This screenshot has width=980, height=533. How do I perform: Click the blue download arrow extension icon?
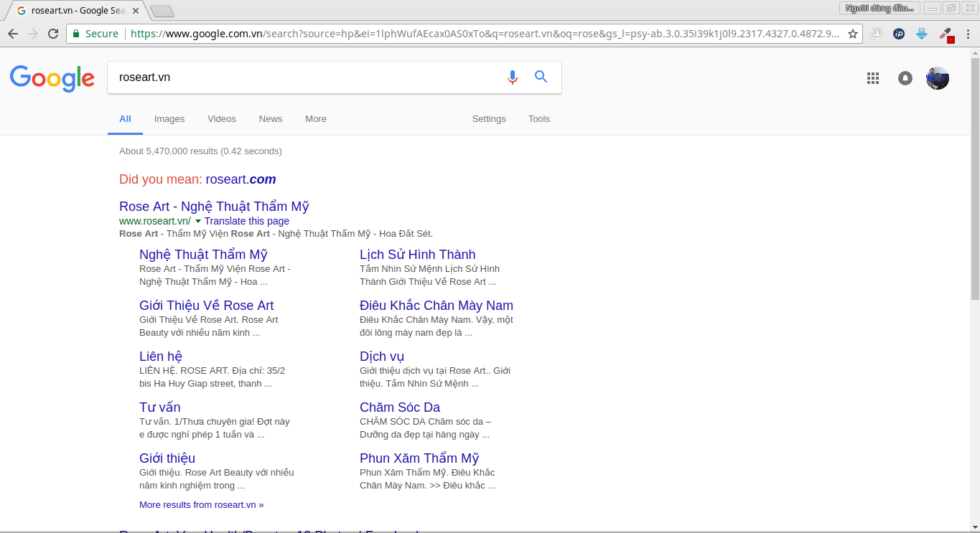click(x=922, y=34)
